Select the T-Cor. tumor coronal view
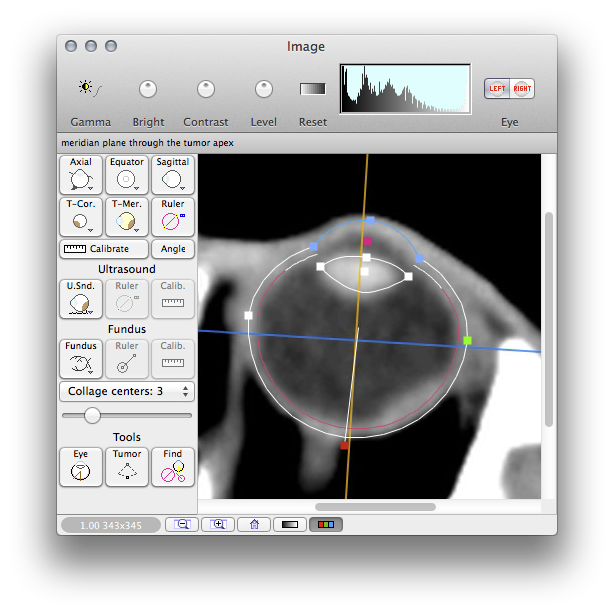The height and width of the screenshot is (614, 614). coord(81,217)
